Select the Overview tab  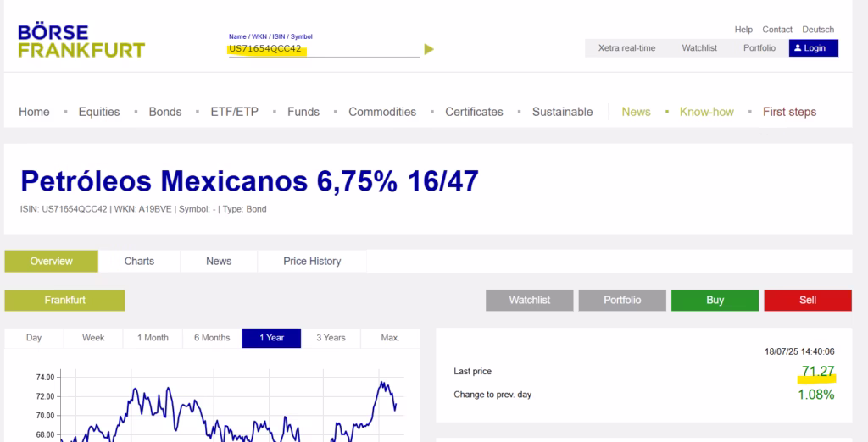click(x=52, y=261)
